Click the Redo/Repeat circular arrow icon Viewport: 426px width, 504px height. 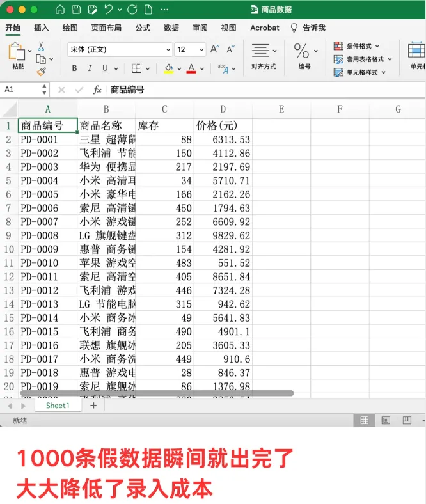pyautogui.click(x=132, y=10)
